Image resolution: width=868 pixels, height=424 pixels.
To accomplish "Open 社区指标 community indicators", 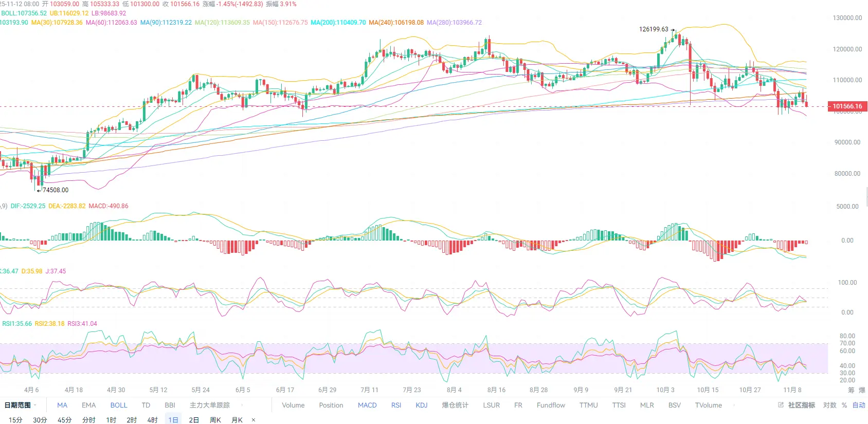I will [x=802, y=405].
